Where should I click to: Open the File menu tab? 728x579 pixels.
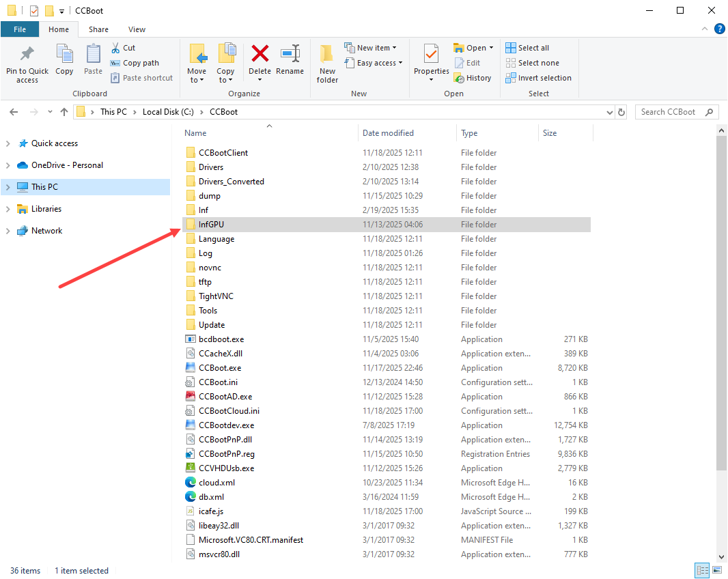[20, 29]
